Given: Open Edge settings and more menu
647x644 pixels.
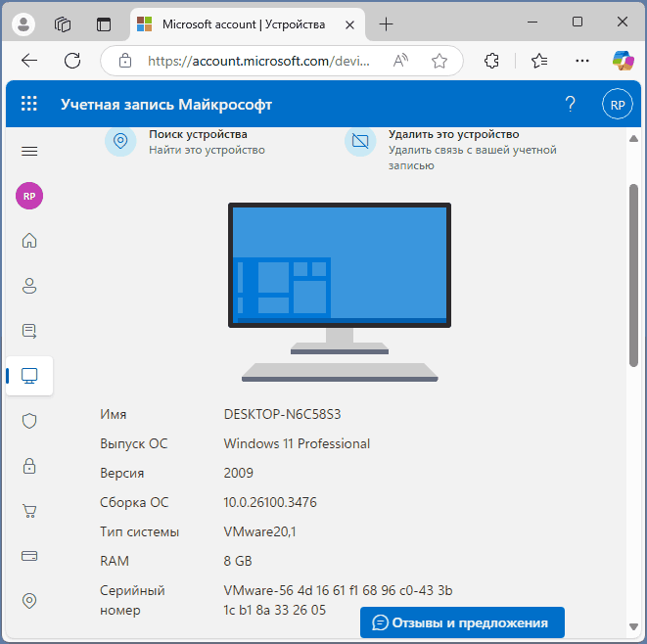Looking at the screenshot, I should click(x=582, y=61).
